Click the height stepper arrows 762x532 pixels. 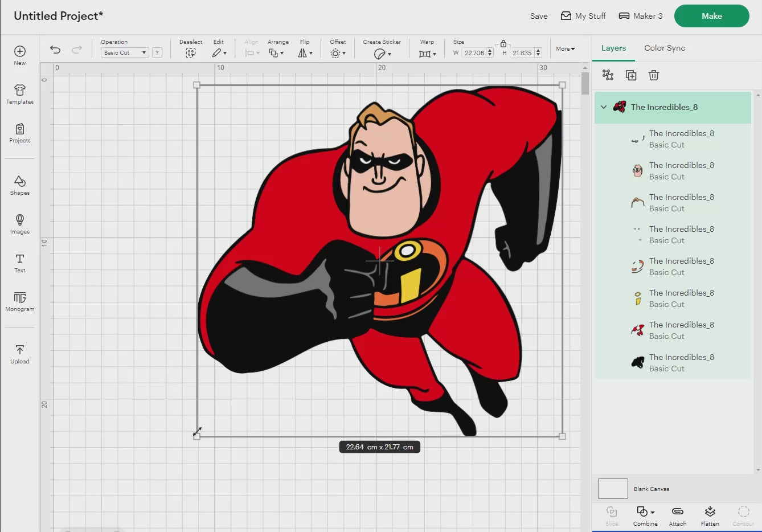(x=538, y=53)
